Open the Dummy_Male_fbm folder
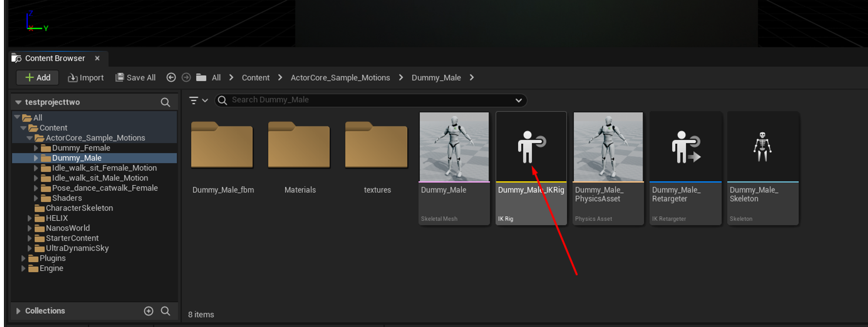The width and height of the screenshot is (868, 327). [x=222, y=145]
